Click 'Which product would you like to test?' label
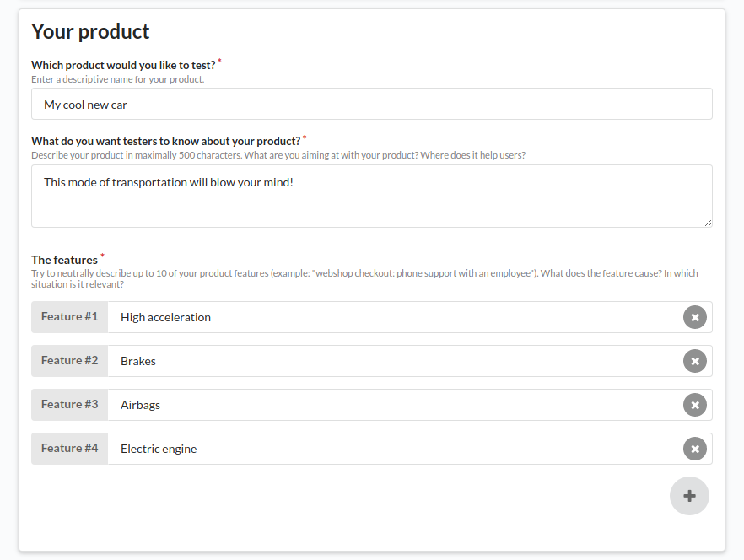The image size is (744, 560). 123,65
